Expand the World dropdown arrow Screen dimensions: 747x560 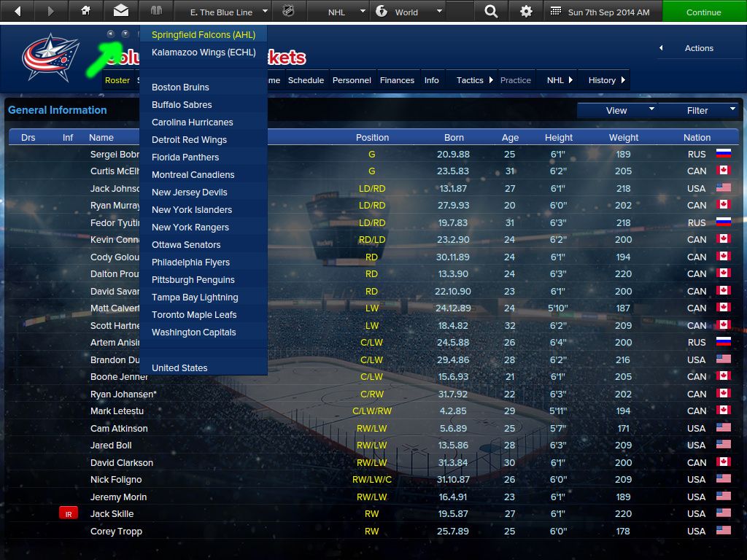point(439,11)
